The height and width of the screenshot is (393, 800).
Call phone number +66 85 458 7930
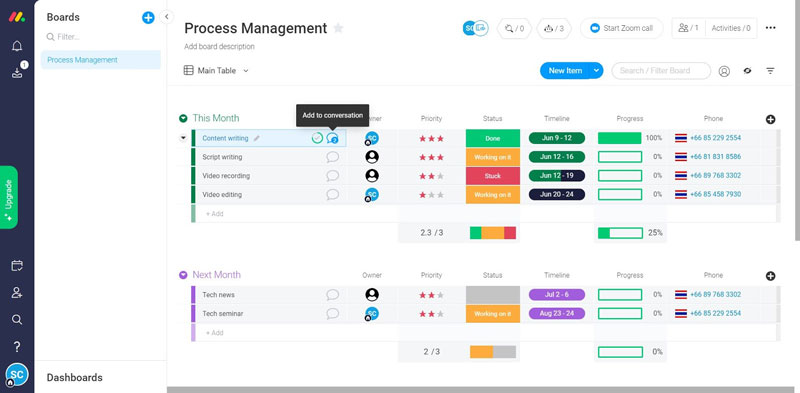(715, 194)
